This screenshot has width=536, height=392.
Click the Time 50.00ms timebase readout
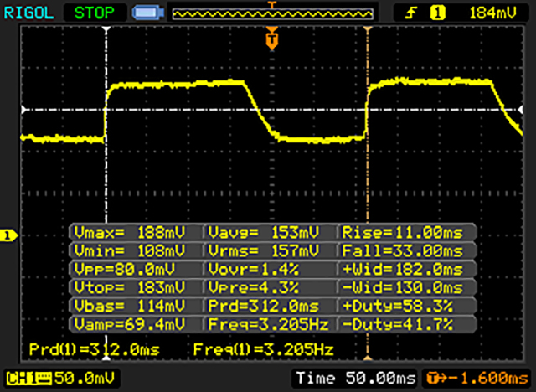355,378
